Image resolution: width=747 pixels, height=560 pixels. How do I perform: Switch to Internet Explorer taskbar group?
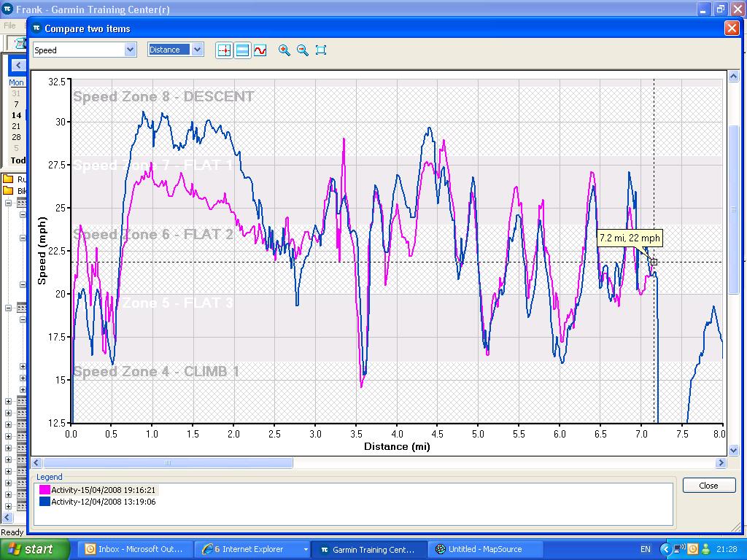pyautogui.click(x=252, y=549)
